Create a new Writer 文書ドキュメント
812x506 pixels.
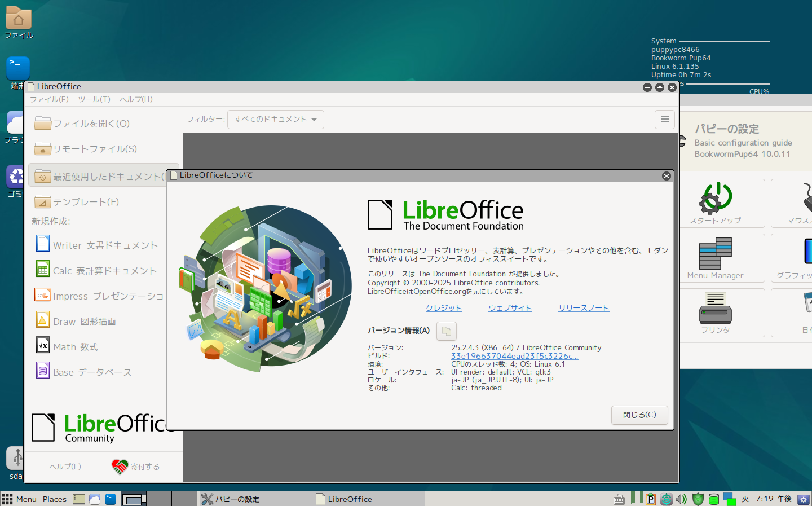click(x=97, y=245)
